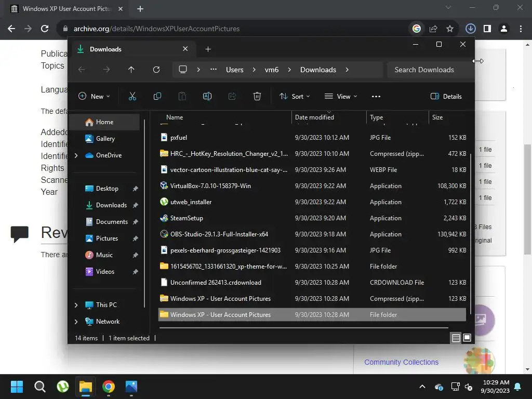Open chevron after Downloads in breadcrumb
Screen dimensions: 532x399
(x=347, y=70)
